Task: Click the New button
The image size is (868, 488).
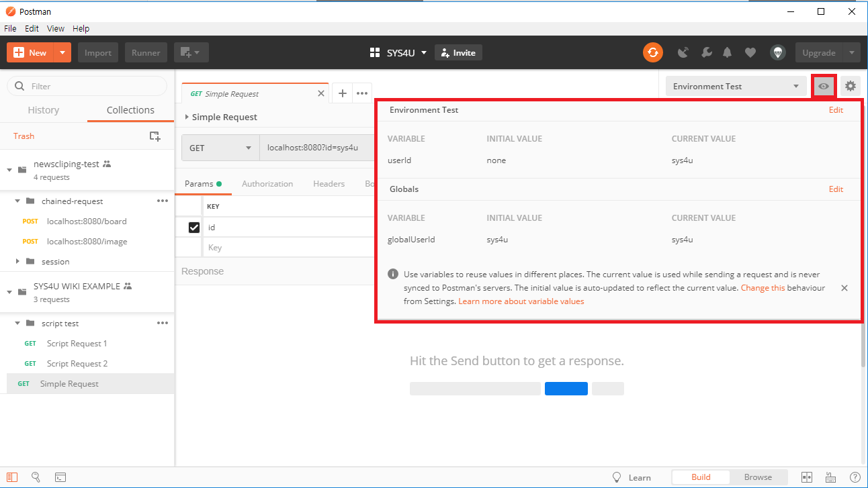Action: pyautogui.click(x=30, y=52)
